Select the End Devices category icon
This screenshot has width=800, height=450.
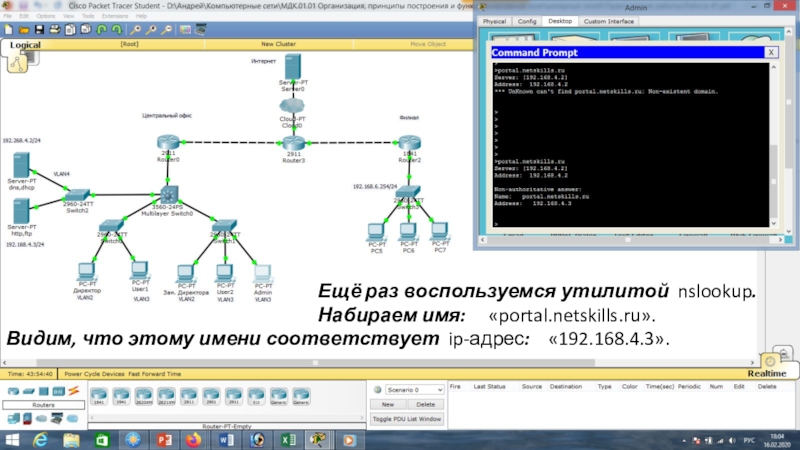(13, 419)
